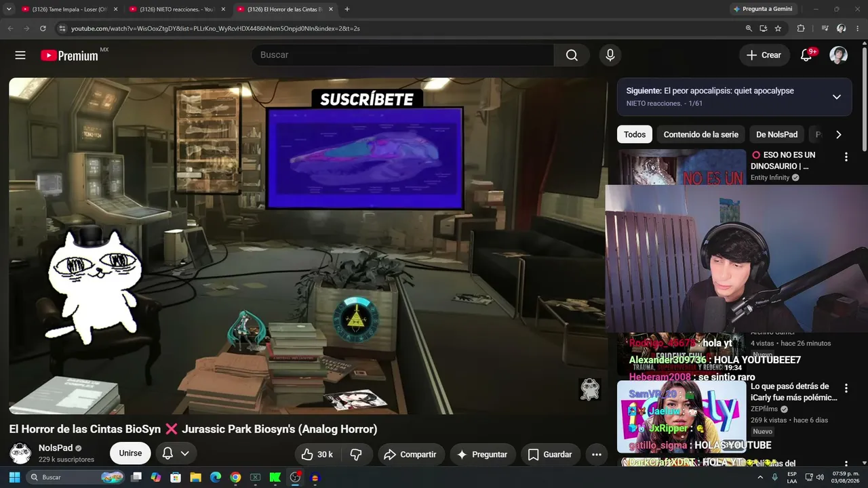Viewport: 868px width, 488px height.
Task: Open options for 'ESO NO ES UN DINOSAURIO' video
Action: pyautogui.click(x=846, y=157)
